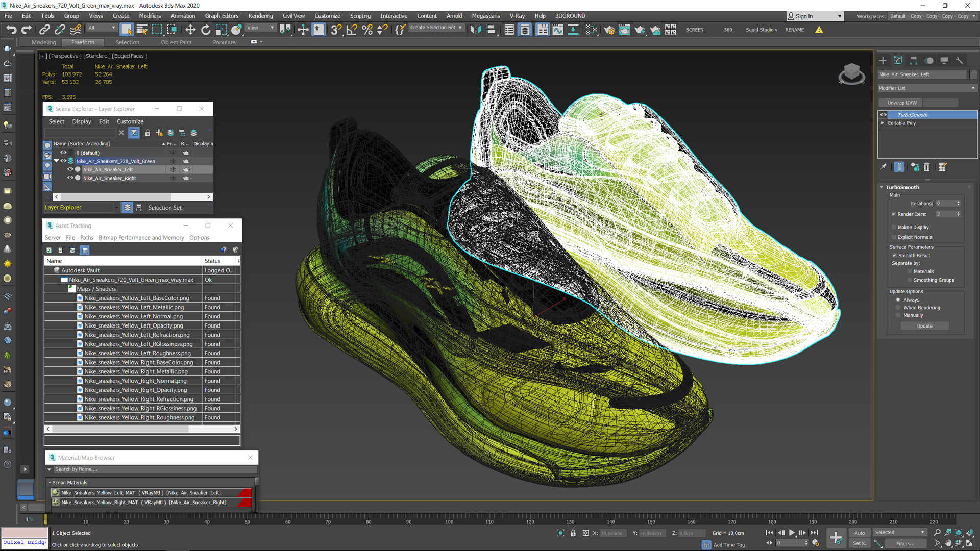980x551 pixels.
Task: Activate the Select and Link tool
Action: [44, 30]
